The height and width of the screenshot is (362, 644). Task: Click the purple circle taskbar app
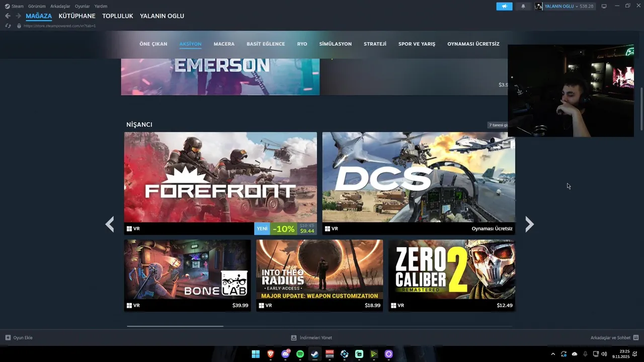388,354
